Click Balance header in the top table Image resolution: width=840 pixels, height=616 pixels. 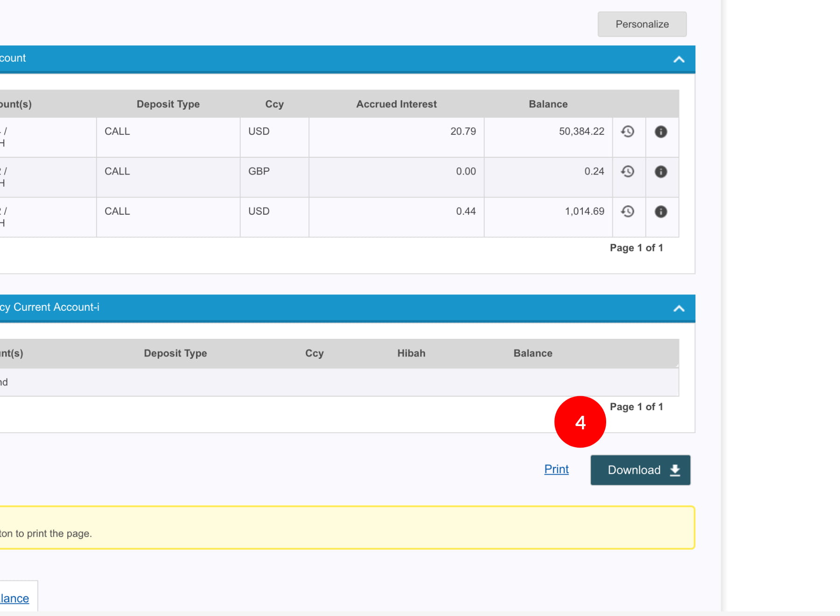(x=548, y=104)
